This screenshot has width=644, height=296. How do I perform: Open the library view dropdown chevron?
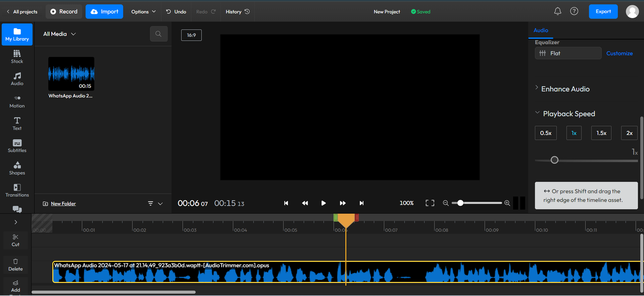160,204
